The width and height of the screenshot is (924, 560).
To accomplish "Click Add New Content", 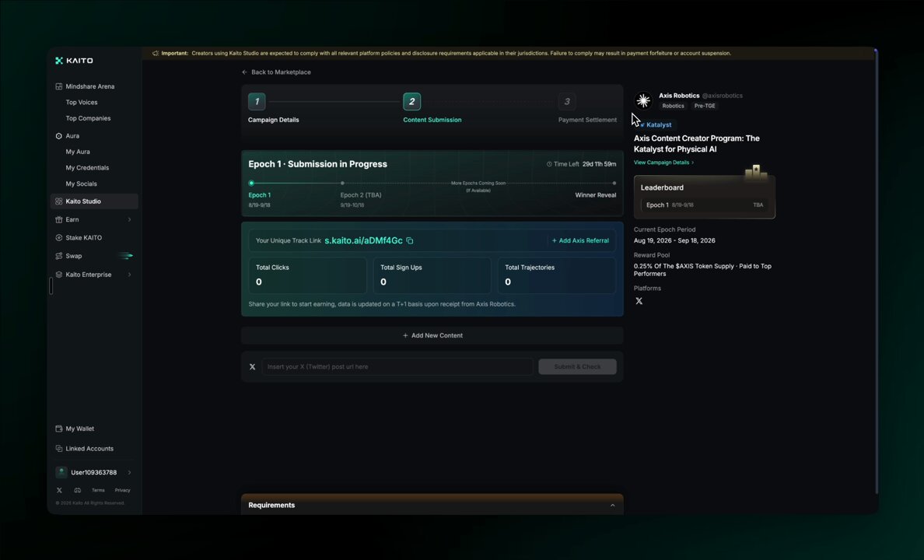I will pyautogui.click(x=432, y=335).
